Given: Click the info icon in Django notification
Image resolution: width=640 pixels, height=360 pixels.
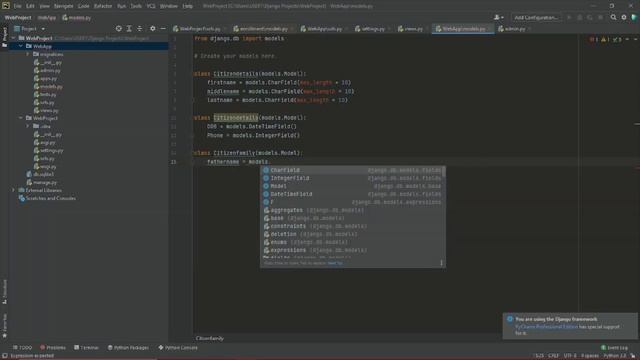Looking at the screenshot, I should tap(510, 319).
